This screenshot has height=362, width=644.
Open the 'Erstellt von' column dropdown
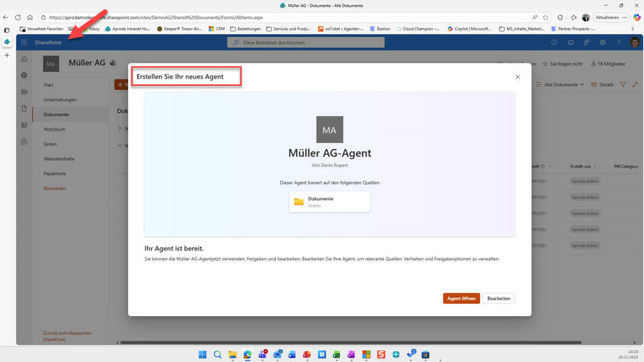pos(583,166)
